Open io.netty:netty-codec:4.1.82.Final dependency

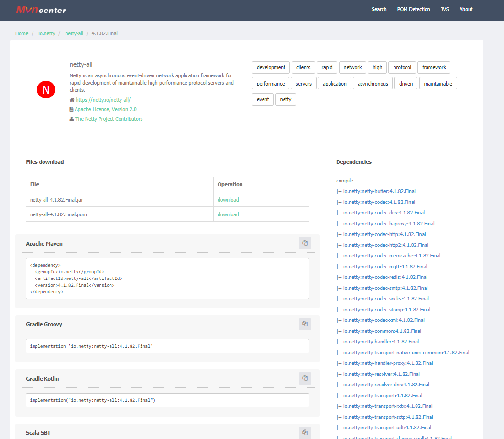coord(379,202)
